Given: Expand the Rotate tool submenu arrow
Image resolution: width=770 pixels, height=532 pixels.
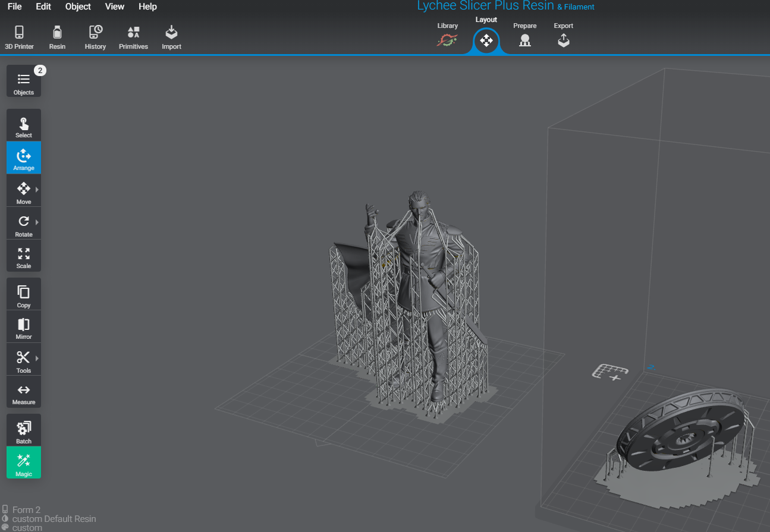Looking at the screenshot, I should point(37,222).
